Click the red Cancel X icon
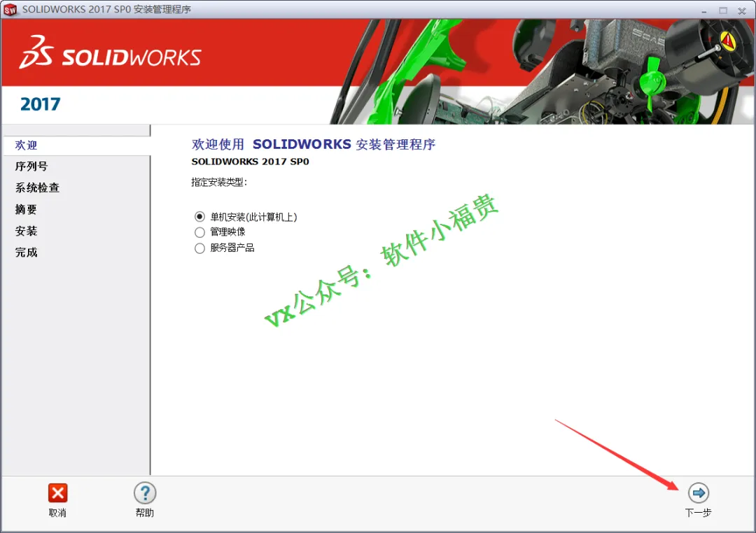Image resolution: width=756 pixels, height=533 pixels. [x=58, y=493]
